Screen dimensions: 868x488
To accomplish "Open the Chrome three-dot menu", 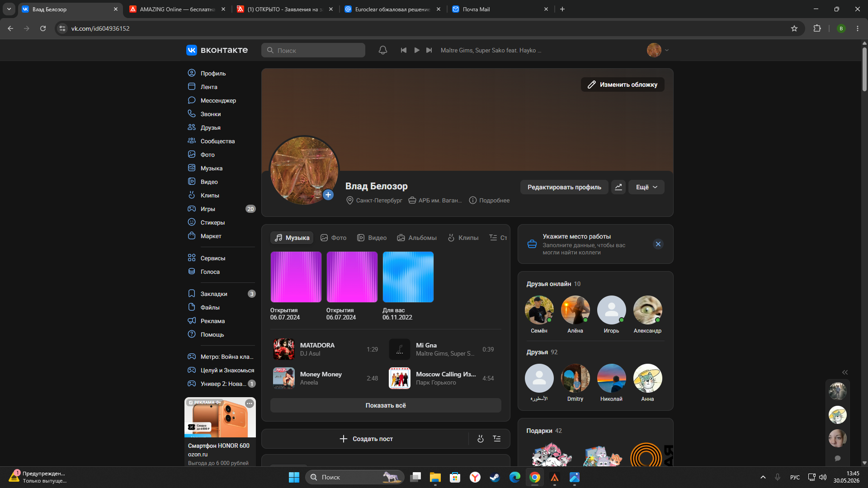I will pyautogui.click(x=858, y=28).
